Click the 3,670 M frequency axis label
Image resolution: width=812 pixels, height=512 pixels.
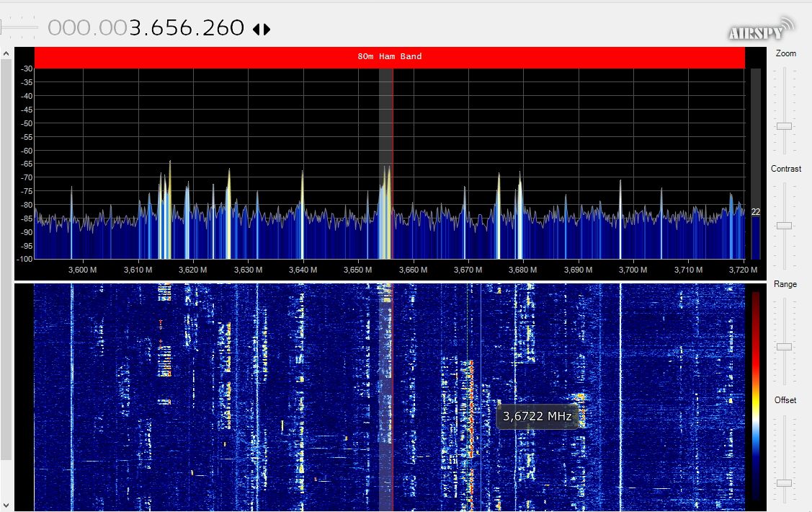point(468,270)
